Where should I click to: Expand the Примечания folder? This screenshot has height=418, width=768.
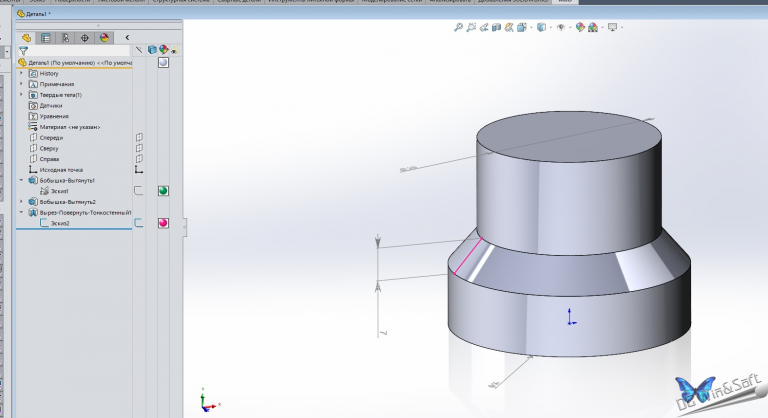21,84
